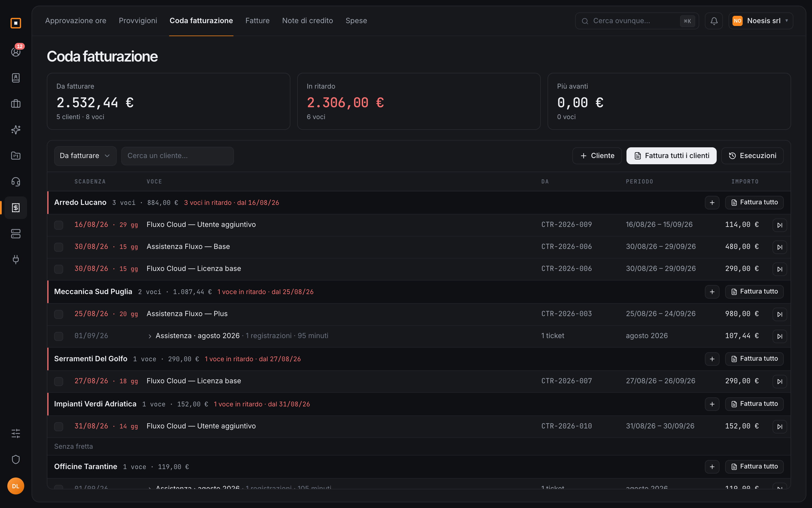Check the 16/08/26 Utente aggiuntivo row
The height and width of the screenshot is (508, 812).
tap(59, 225)
